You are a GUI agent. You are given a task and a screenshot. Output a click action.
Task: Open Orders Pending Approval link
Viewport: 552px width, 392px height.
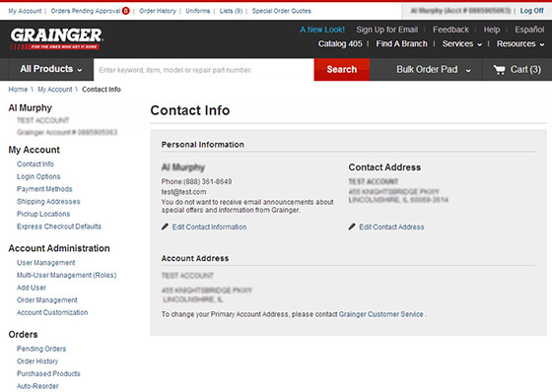86,11
